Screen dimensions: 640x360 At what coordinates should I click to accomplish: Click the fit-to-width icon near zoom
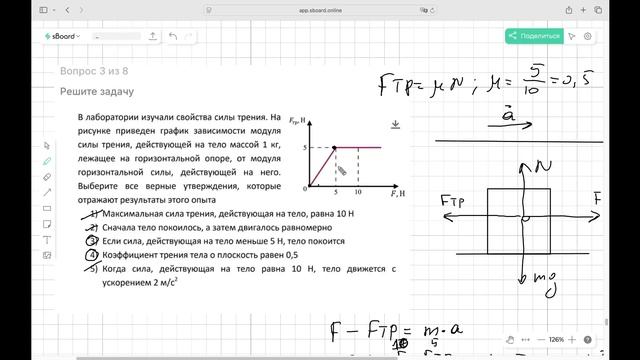click(526, 340)
